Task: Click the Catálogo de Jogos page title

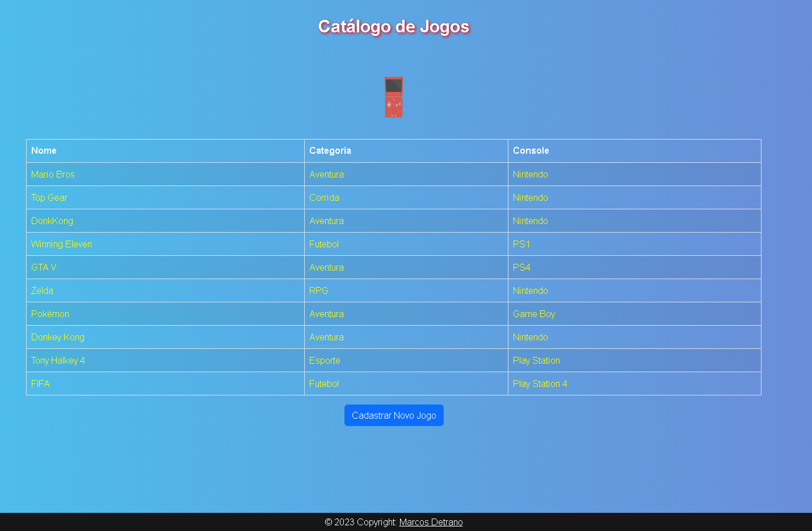Action: pos(394,26)
